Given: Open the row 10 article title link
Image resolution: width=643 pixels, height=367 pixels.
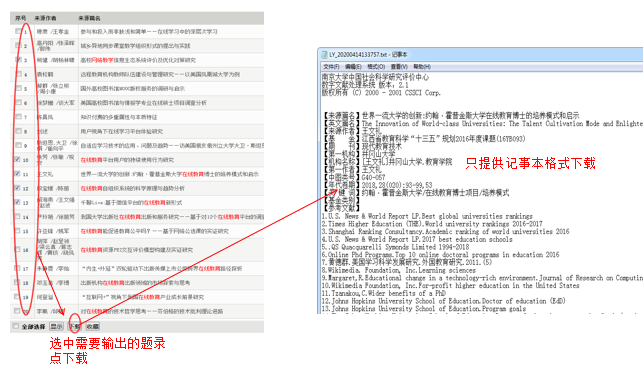Looking at the screenshot, I should (127, 160).
